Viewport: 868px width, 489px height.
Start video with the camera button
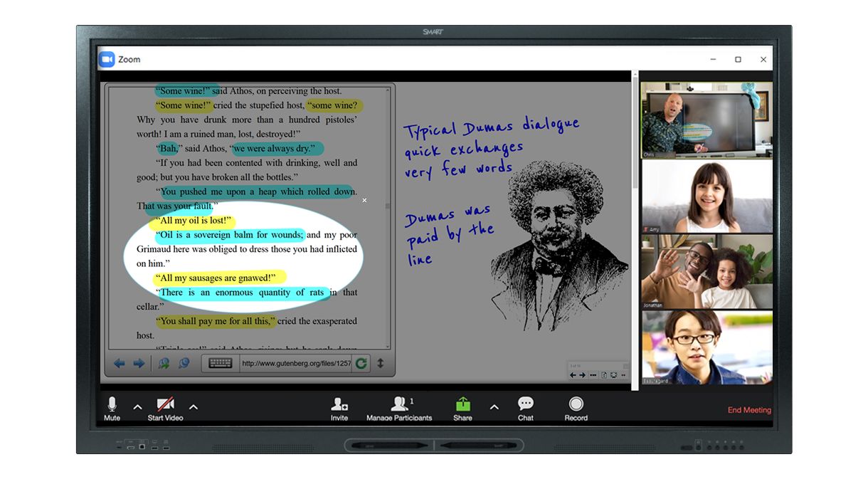click(x=165, y=406)
